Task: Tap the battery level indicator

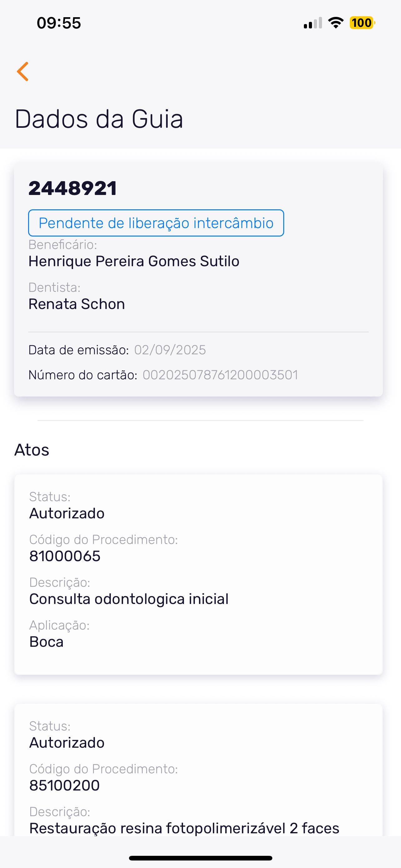Action: coord(362,23)
